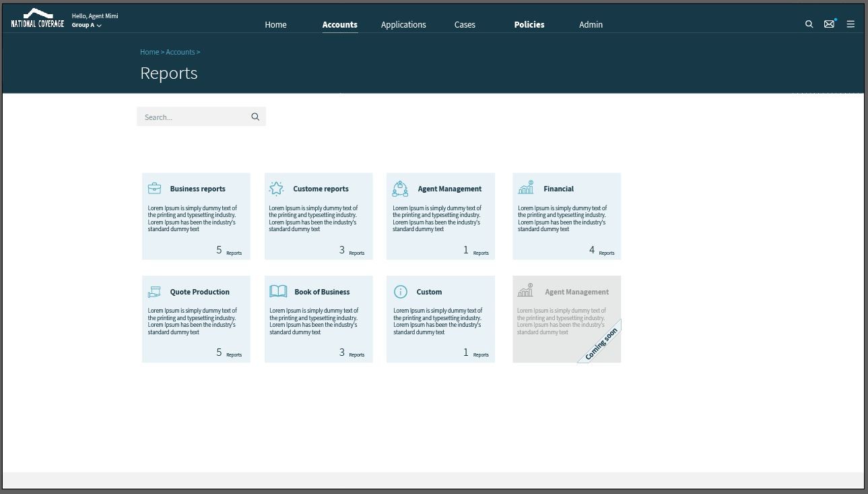Click the Business reports count 5 Reports
868x494 pixels.
[229, 250]
